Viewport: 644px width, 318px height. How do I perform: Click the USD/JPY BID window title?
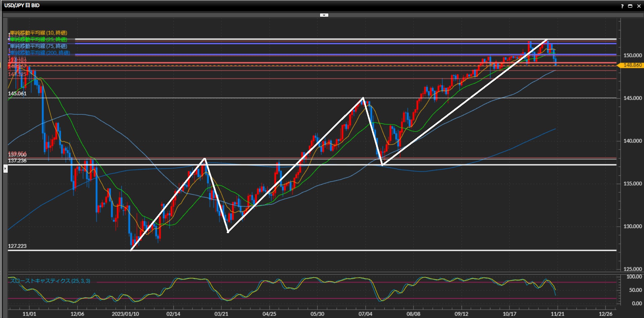(x=22, y=5)
